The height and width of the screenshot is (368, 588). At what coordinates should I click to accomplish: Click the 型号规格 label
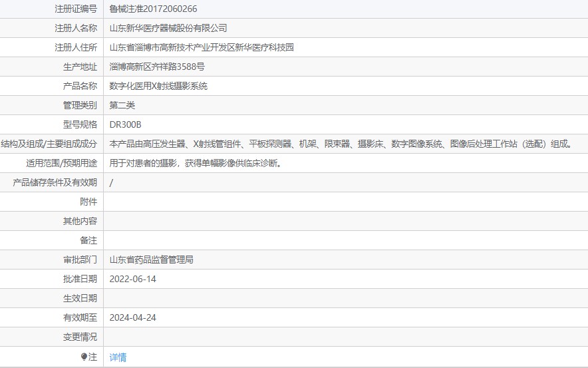[x=80, y=124]
